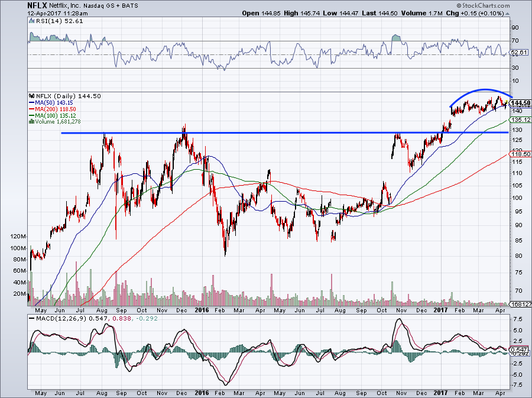The height and width of the screenshot is (398, 532).
Task: Click the 120M volume scale label
Action: click(x=18, y=237)
